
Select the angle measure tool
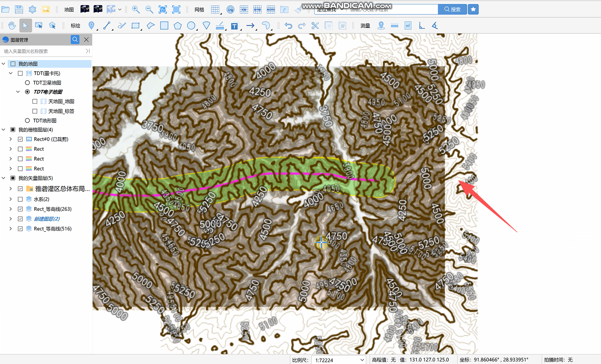435,25
